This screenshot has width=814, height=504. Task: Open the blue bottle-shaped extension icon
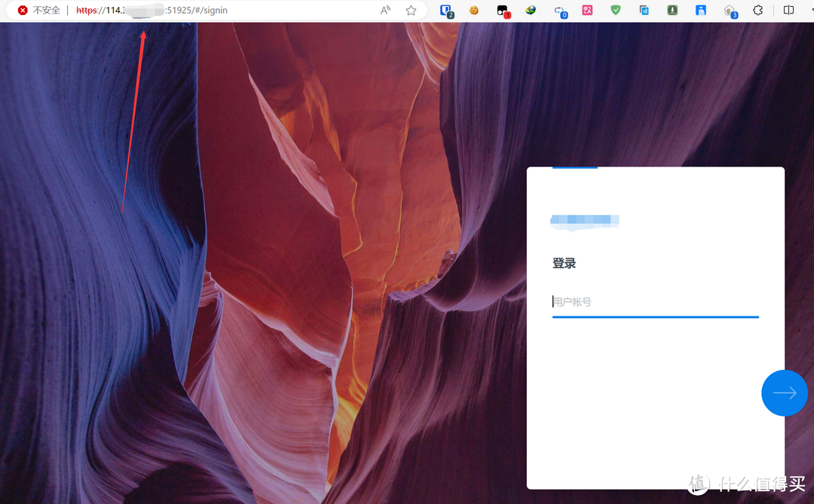(701, 11)
